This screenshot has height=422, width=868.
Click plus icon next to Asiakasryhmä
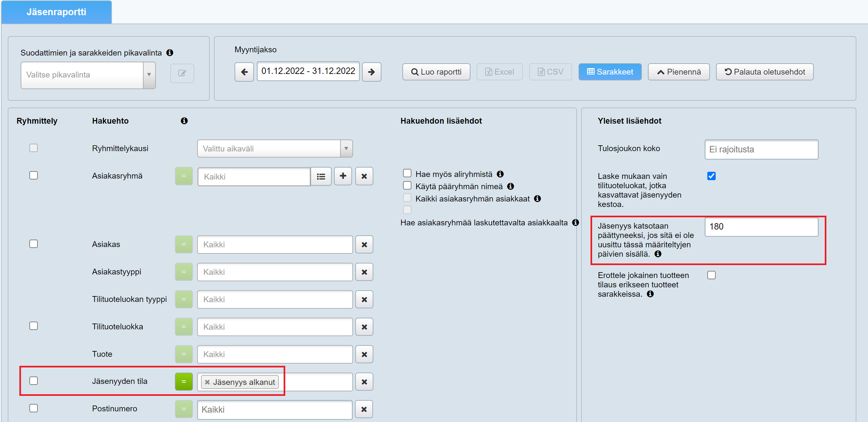coord(343,176)
